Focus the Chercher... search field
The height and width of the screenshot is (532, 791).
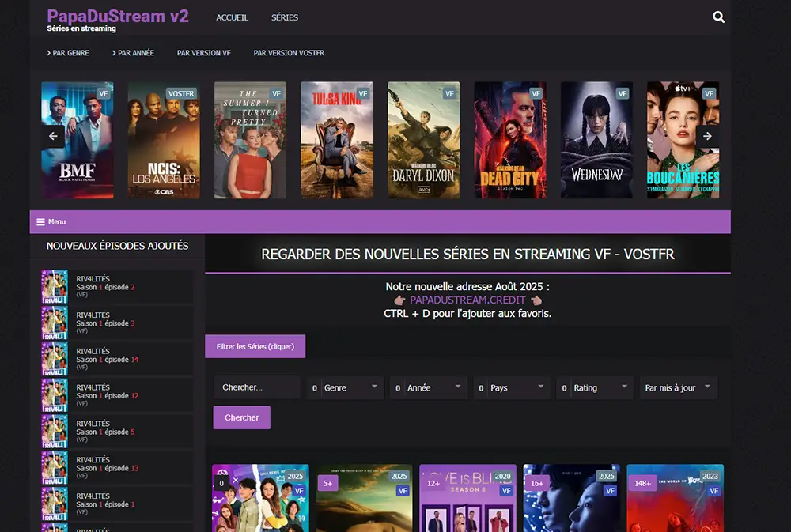(257, 387)
